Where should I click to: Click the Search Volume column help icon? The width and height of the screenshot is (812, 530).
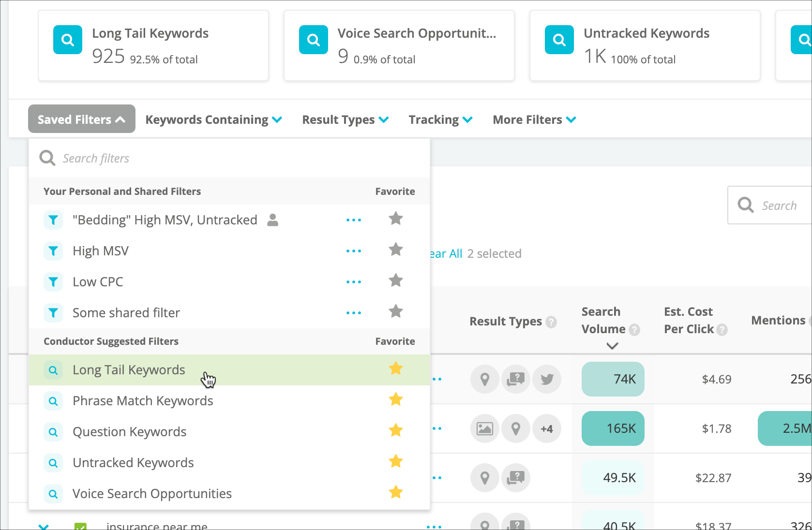[634, 330]
